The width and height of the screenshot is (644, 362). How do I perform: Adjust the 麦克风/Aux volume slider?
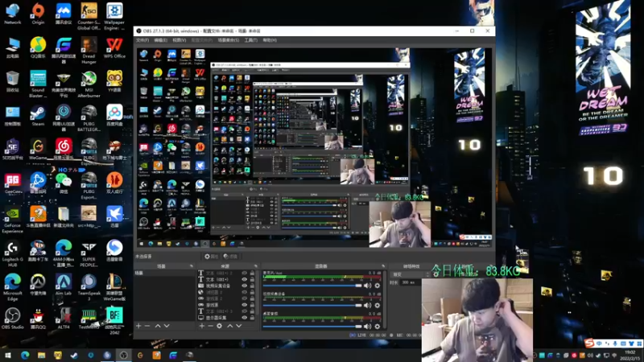tap(312, 286)
